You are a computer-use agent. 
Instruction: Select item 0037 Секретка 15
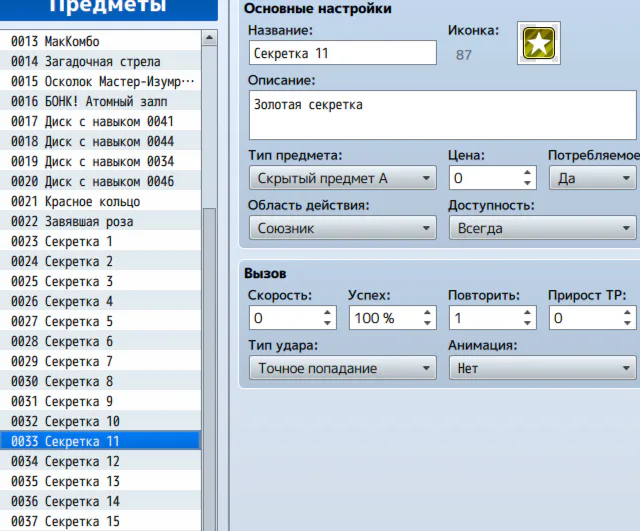click(x=100, y=521)
